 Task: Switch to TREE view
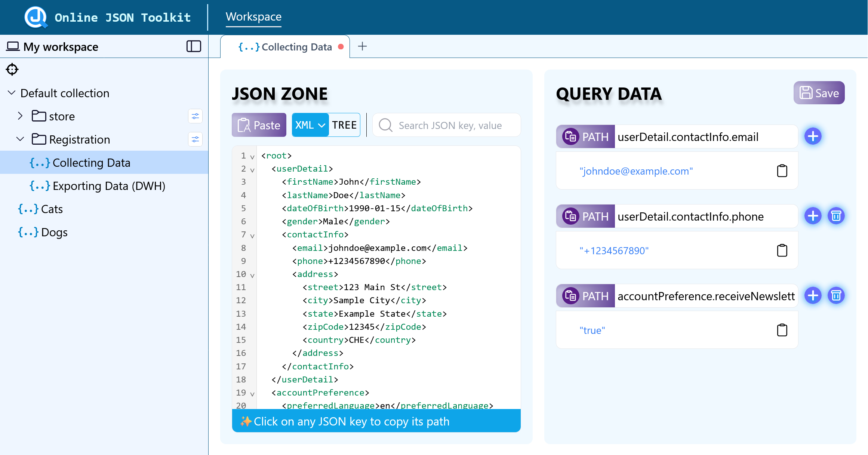tap(344, 125)
